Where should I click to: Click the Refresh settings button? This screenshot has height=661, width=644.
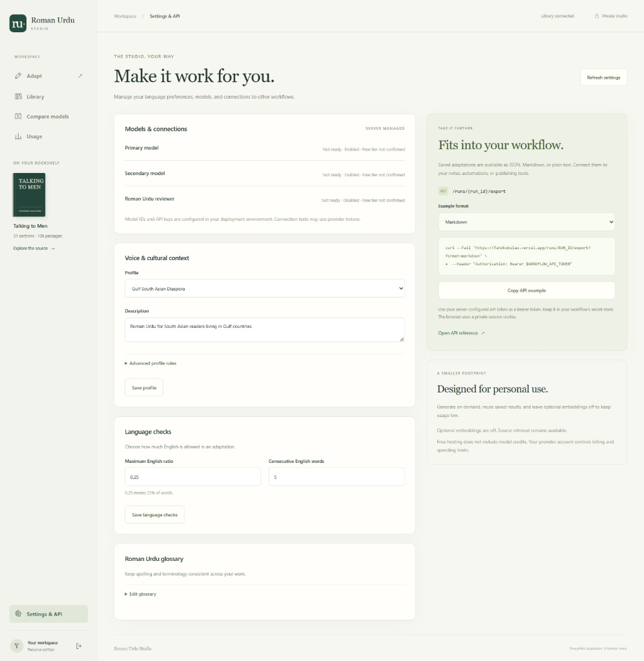pyautogui.click(x=603, y=77)
